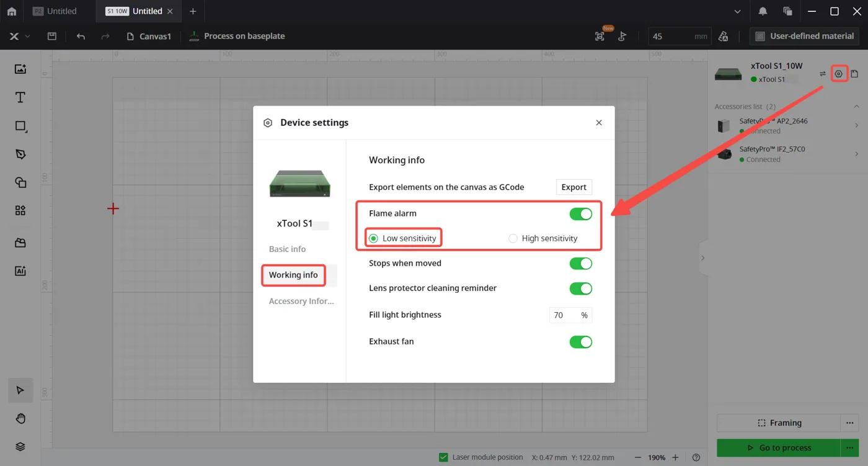868x466 pixels.
Task: Open the combine shapes tool
Action: 20,182
